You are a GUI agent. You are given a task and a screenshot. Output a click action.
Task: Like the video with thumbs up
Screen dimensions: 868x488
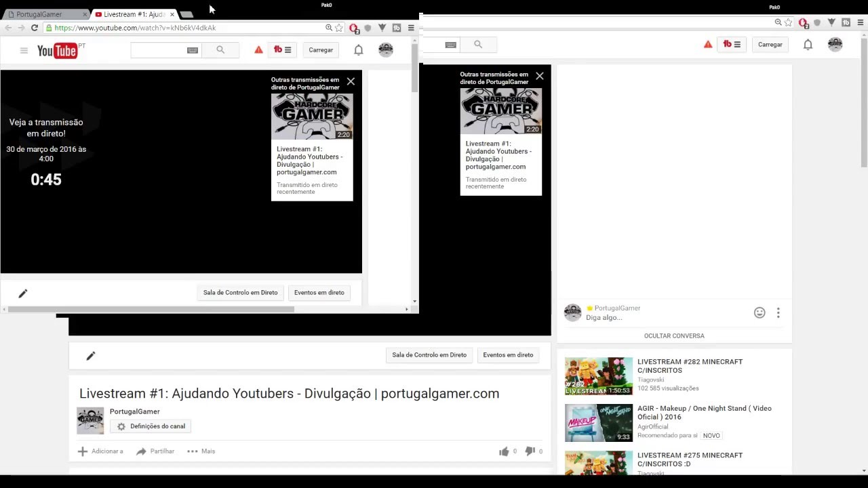(504, 451)
